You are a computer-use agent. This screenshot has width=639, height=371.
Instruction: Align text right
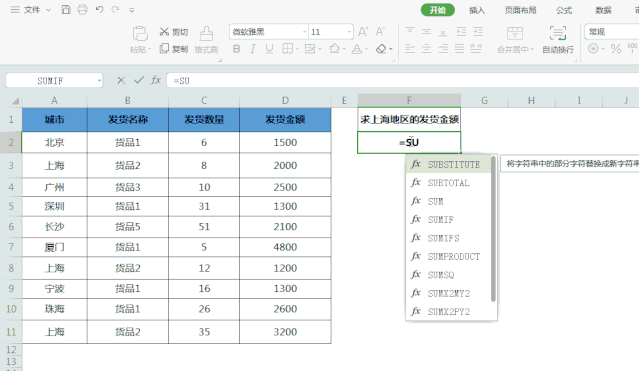[x=443, y=49]
